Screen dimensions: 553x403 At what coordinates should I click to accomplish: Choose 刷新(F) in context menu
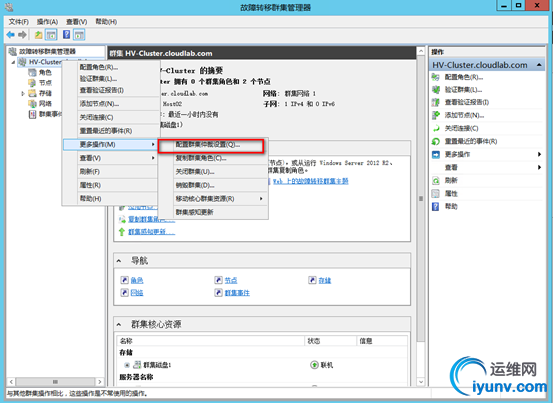click(110, 172)
